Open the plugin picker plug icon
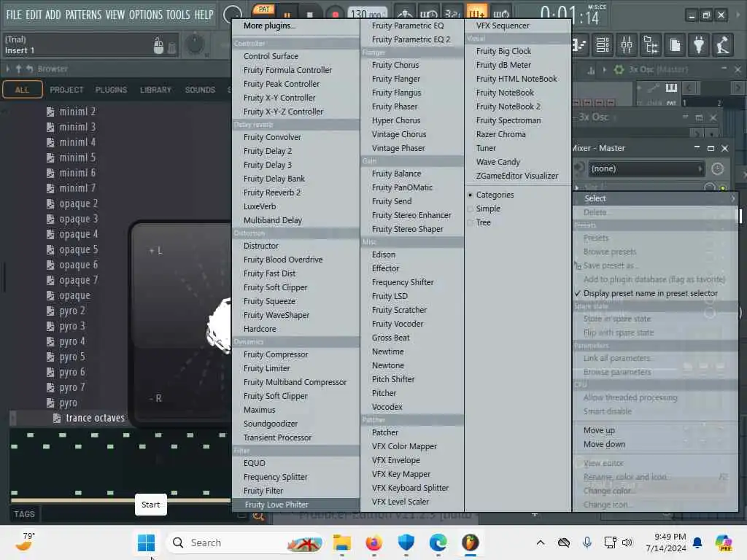 coord(699,44)
